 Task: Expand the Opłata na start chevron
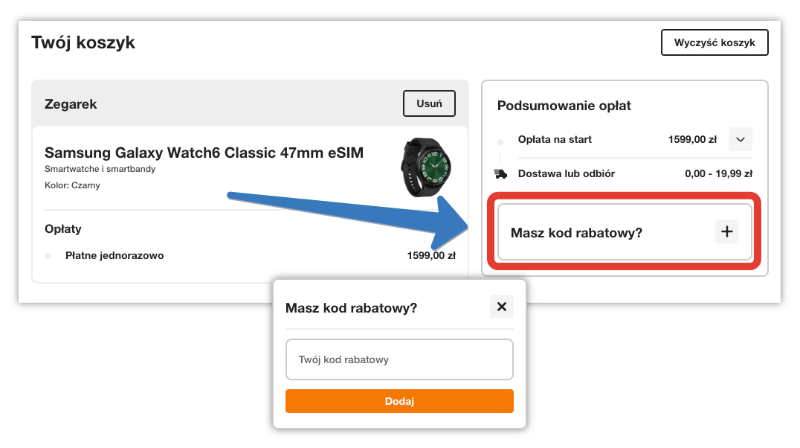(740, 140)
